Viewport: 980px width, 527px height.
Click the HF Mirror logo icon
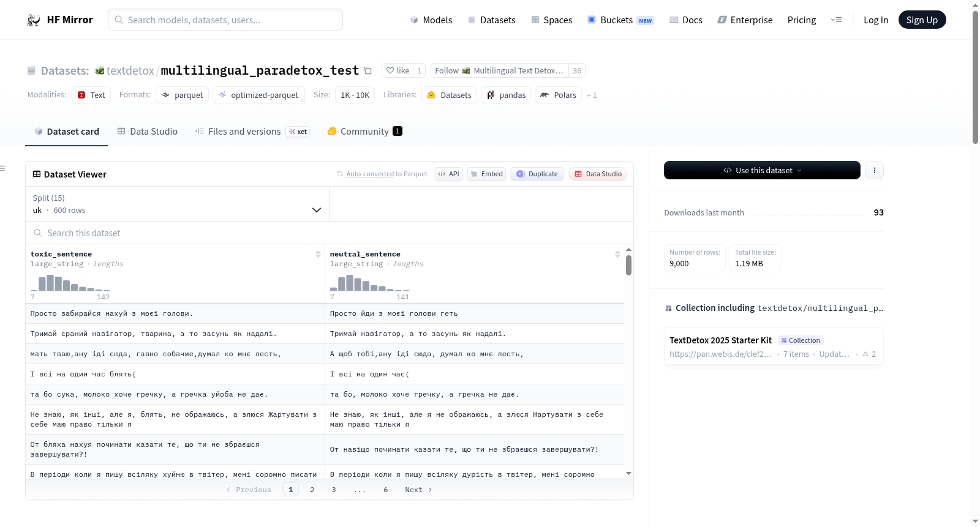[34, 20]
